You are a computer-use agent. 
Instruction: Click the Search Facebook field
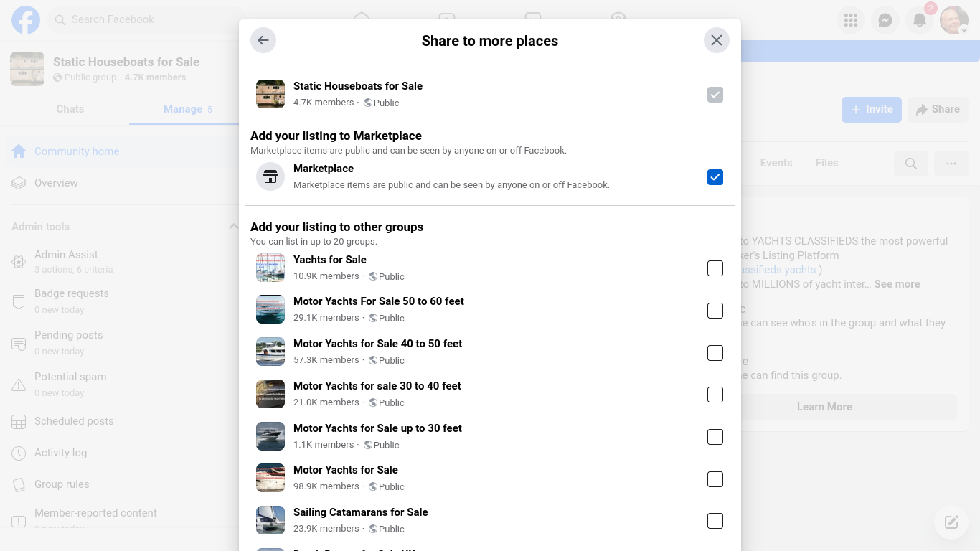tap(146, 19)
